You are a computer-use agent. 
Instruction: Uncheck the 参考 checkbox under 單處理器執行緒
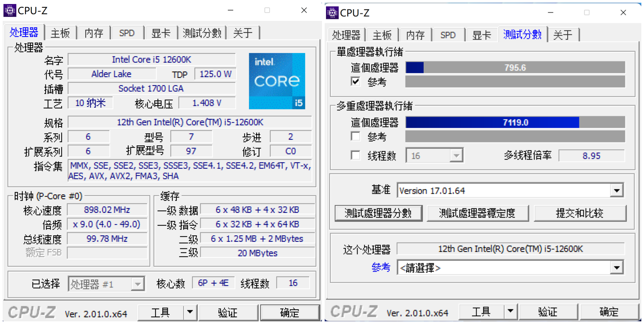point(356,81)
